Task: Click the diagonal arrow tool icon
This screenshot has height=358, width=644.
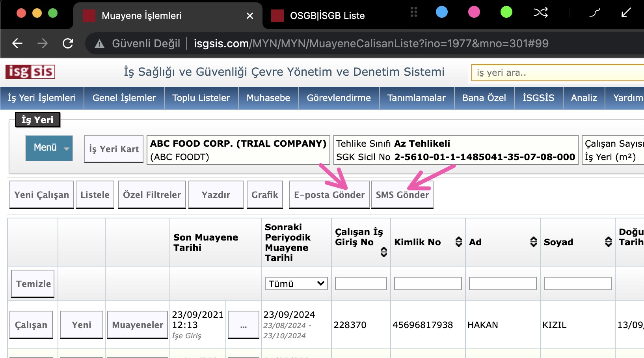Action: (626, 13)
